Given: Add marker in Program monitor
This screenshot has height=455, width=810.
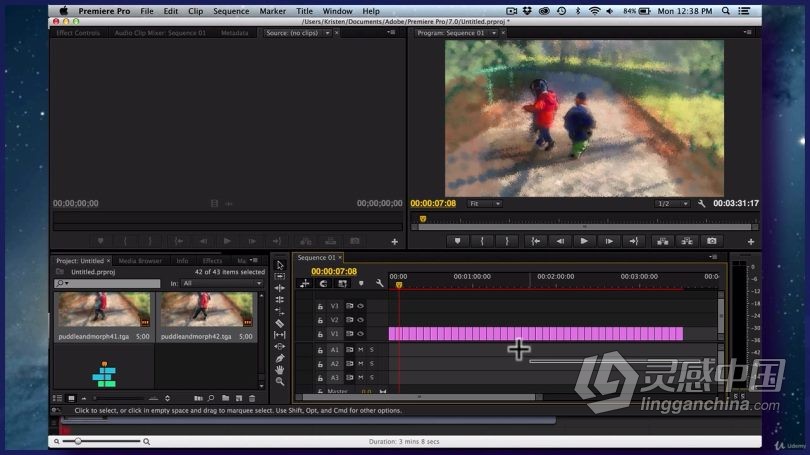Looking at the screenshot, I should pos(457,241).
